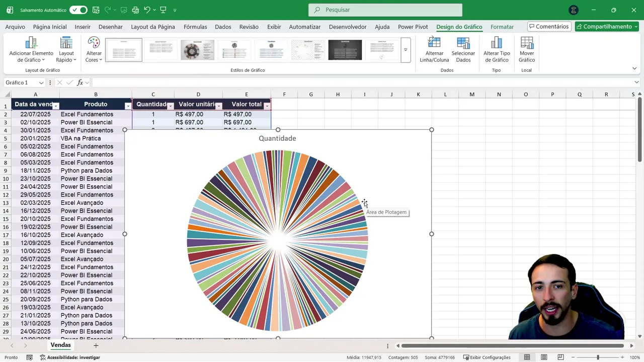Image resolution: width=644 pixels, height=362 pixels.
Task: Click the Comentários button
Action: (548, 27)
